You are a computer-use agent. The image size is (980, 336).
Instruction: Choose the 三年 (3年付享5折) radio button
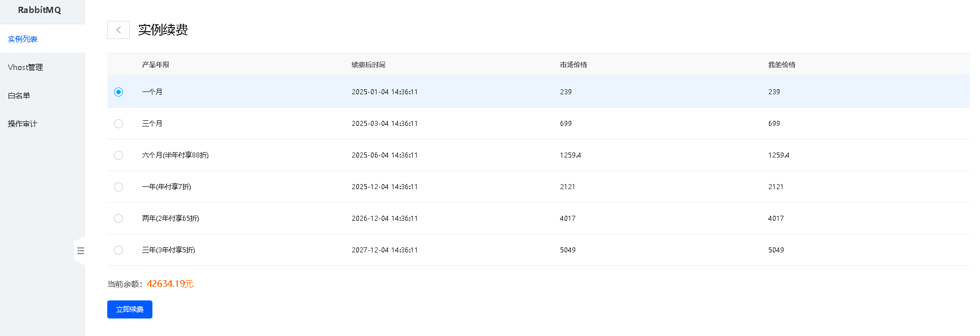tap(119, 250)
